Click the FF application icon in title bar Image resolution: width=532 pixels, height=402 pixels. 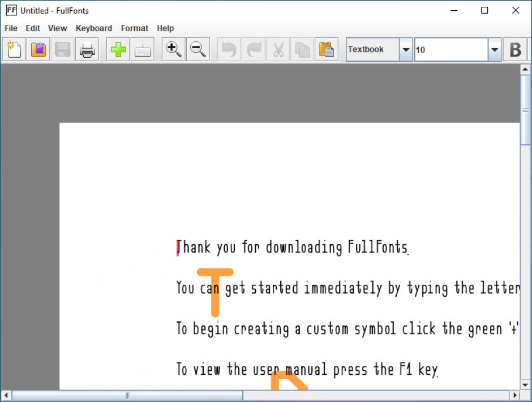(x=11, y=10)
